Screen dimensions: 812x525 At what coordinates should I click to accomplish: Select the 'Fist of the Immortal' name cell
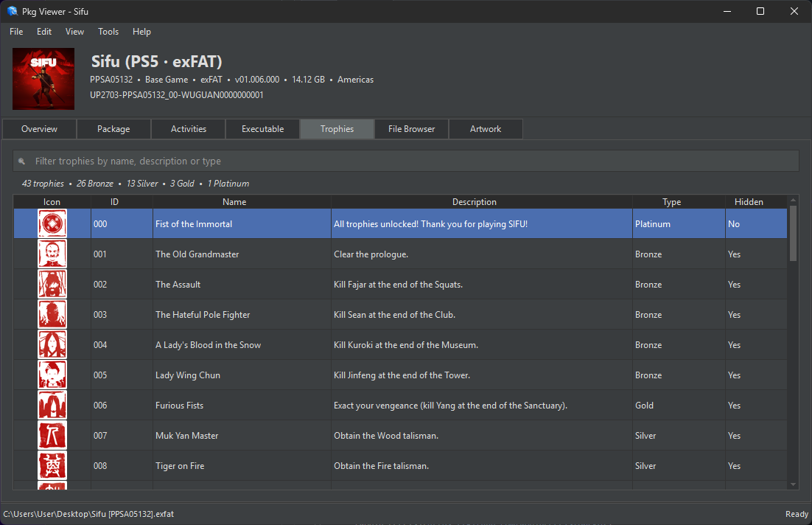click(242, 224)
